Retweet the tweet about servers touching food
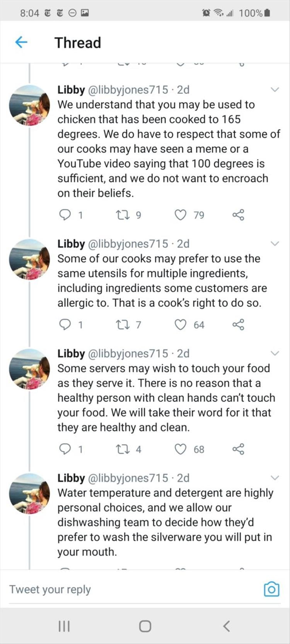290x644 pixels. pos(122,449)
